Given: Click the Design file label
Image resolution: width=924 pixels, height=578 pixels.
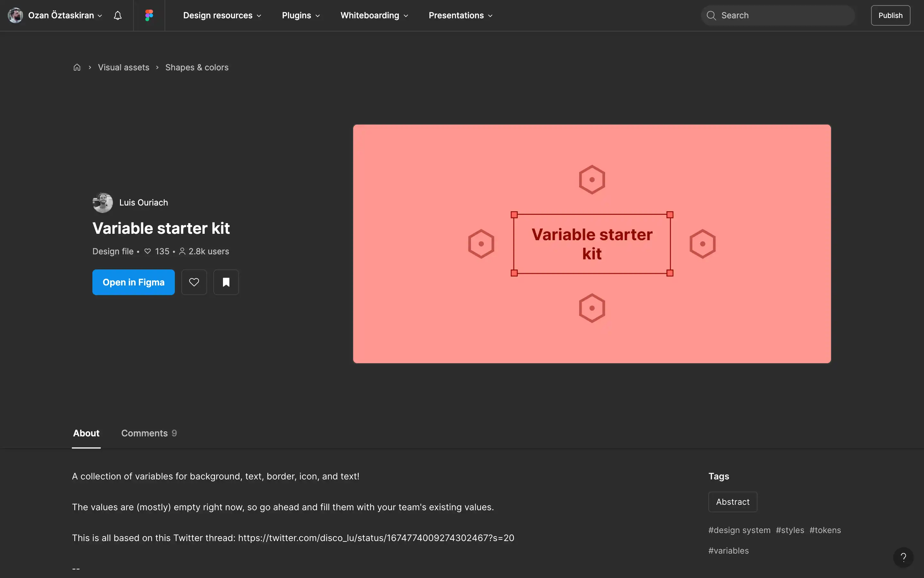Looking at the screenshot, I should pos(113,251).
